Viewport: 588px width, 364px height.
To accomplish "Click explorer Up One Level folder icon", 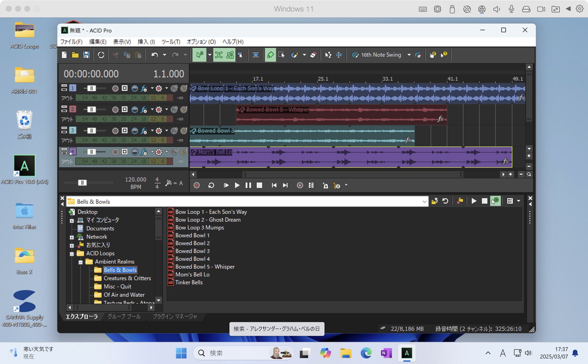I will 434,201.
